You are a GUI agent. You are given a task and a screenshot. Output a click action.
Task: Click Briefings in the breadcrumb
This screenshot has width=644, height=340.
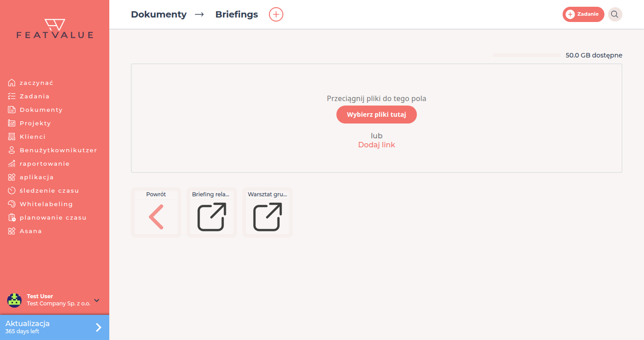pos(237,14)
